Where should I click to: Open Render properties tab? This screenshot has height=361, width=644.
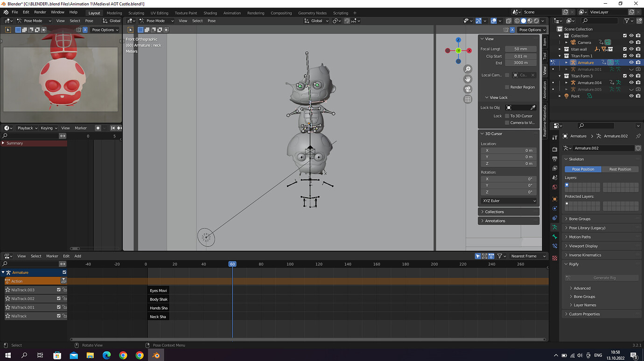[x=555, y=150]
